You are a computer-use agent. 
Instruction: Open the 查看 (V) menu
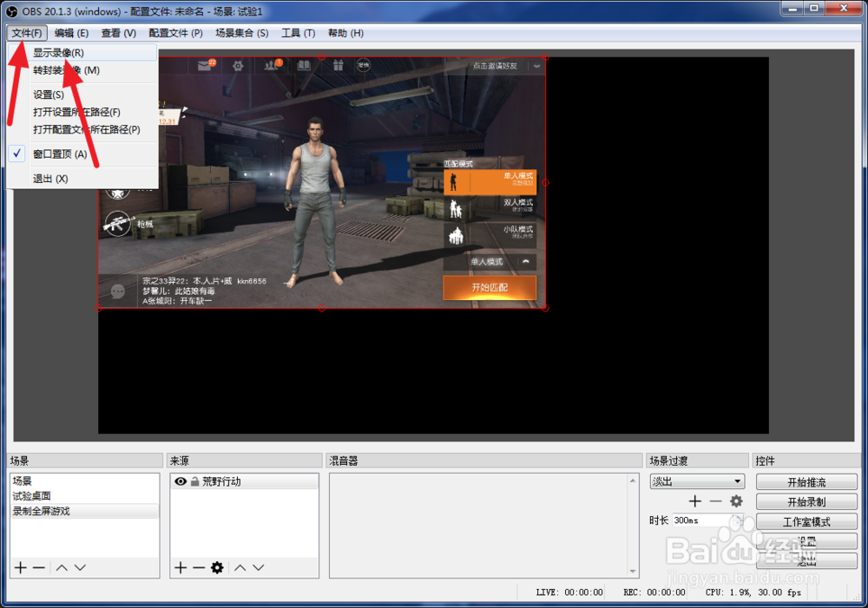(x=118, y=33)
